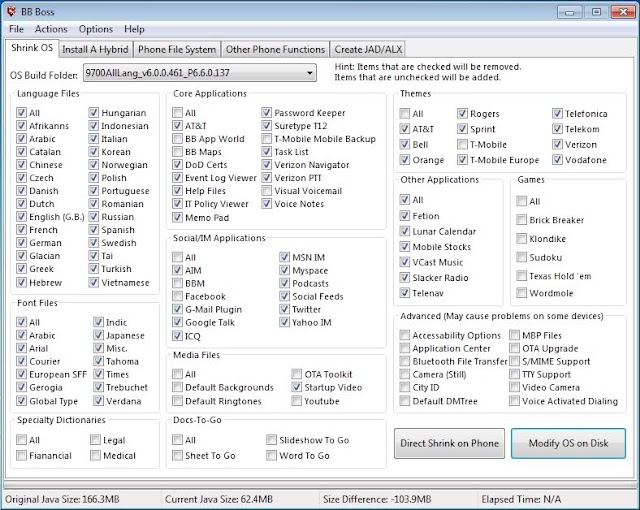The width and height of the screenshot is (640, 510).
Task: Check the Facebook checkbox
Action: pyautogui.click(x=177, y=296)
